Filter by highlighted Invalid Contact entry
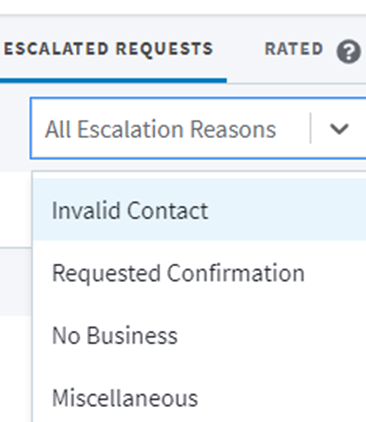366x422 pixels. [199, 210]
